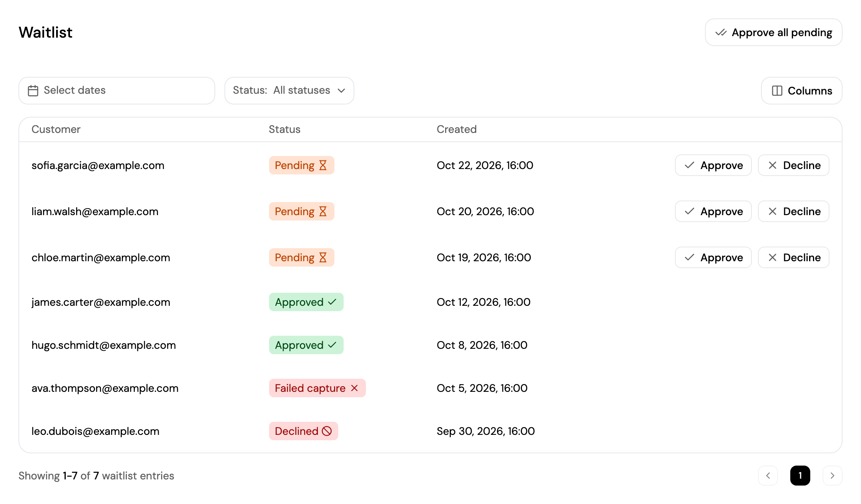Approve liam.walsh@example.com entry
This screenshot has height=504, width=861.
point(713,211)
